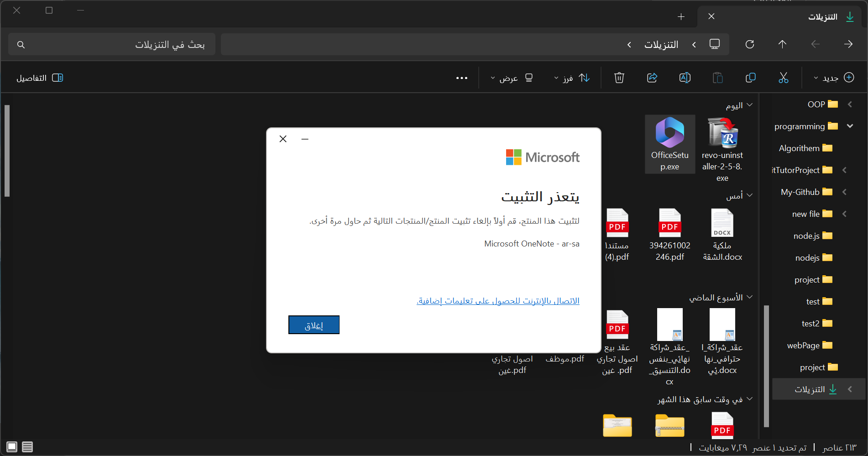Click the delete trash icon
Image resolution: width=868 pixels, height=456 pixels.
(x=619, y=78)
